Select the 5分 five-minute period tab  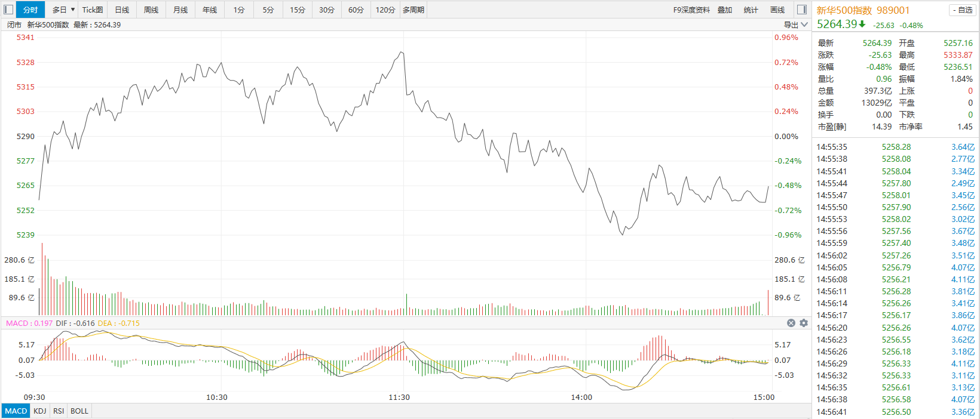[268, 10]
